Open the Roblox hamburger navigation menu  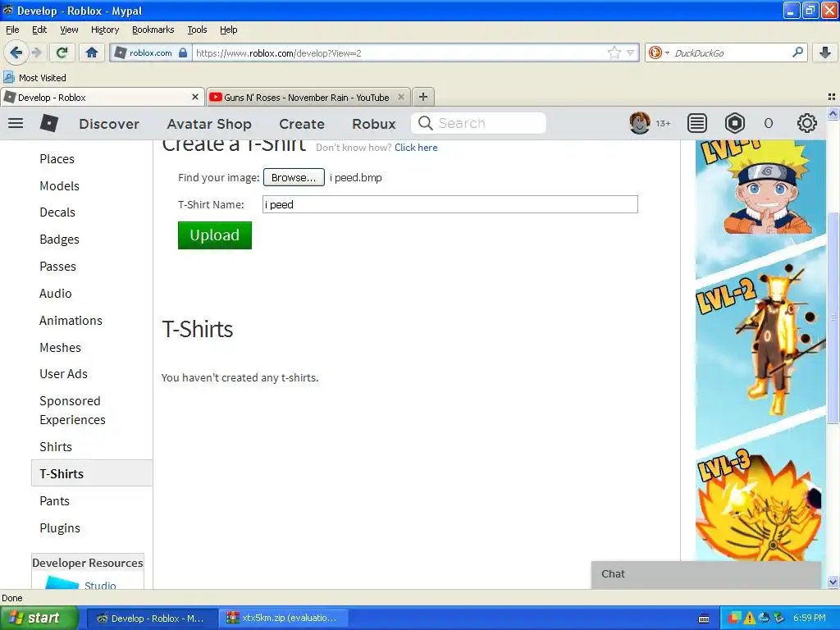(x=16, y=123)
